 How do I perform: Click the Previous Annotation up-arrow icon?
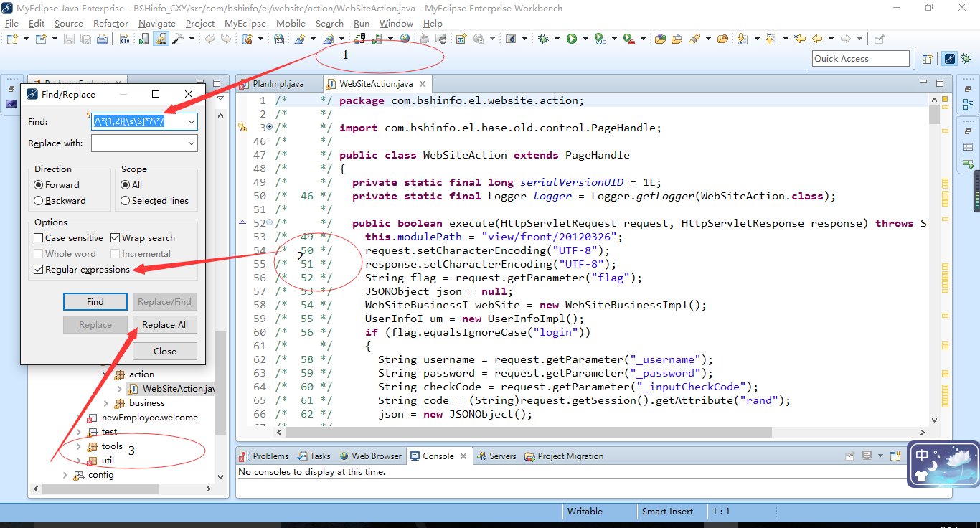pos(771,39)
